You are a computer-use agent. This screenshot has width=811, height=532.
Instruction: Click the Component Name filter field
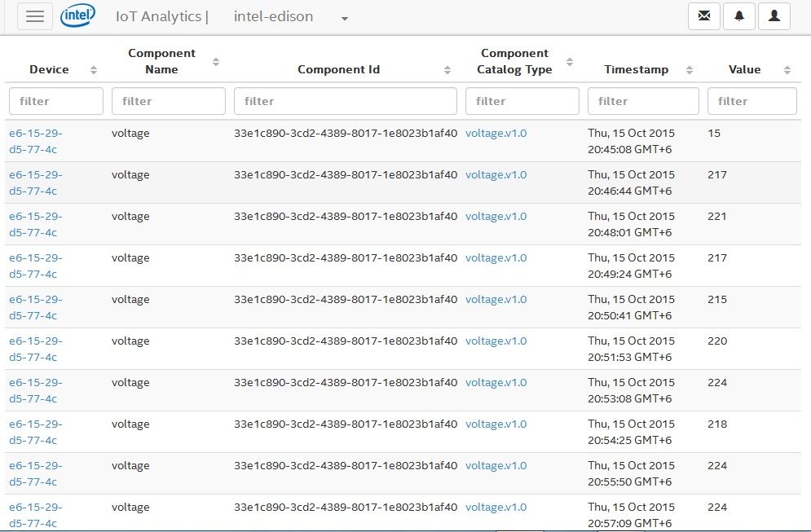(169, 101)
